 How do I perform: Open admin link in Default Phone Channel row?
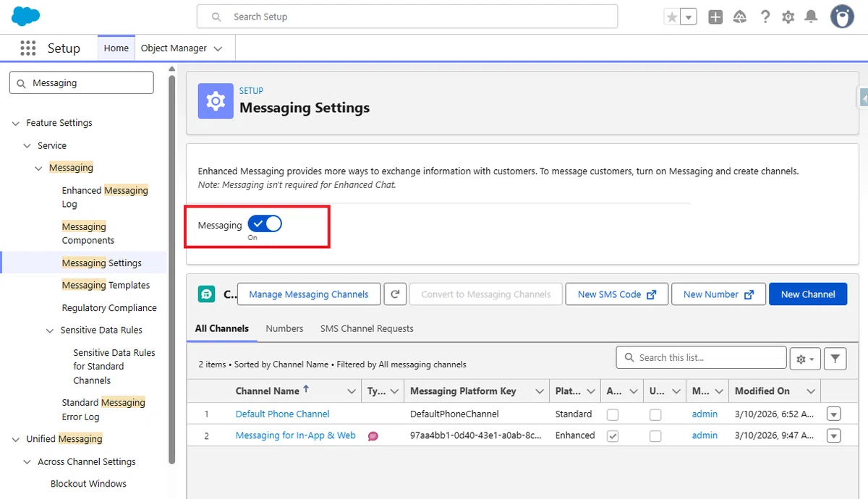click(x=705, y=414)
